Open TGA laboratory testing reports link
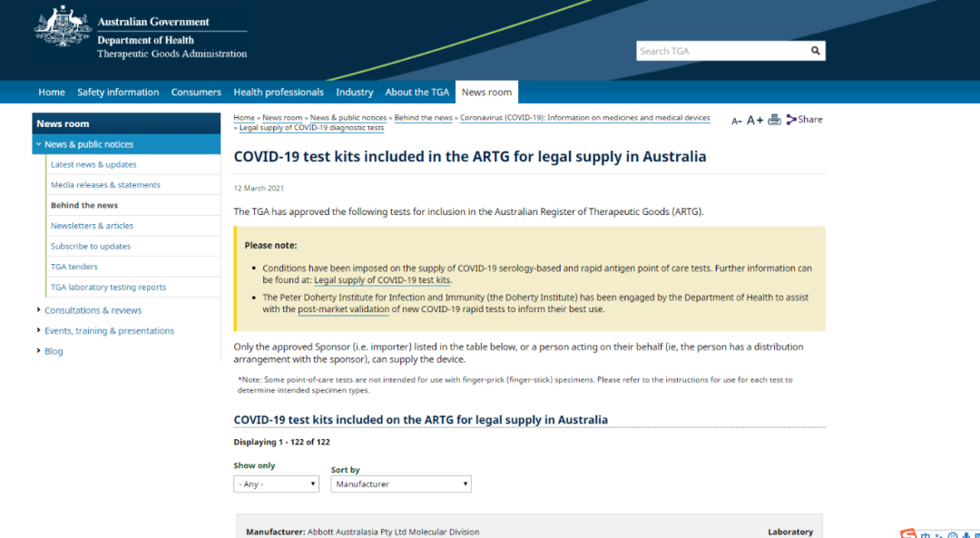Image resolution: width=980 pixels, height=538 pixels. click(108, 288)
